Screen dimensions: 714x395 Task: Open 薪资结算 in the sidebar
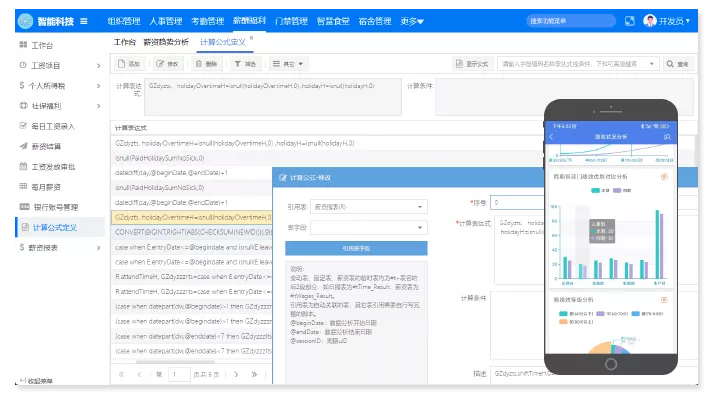[46, 146]
